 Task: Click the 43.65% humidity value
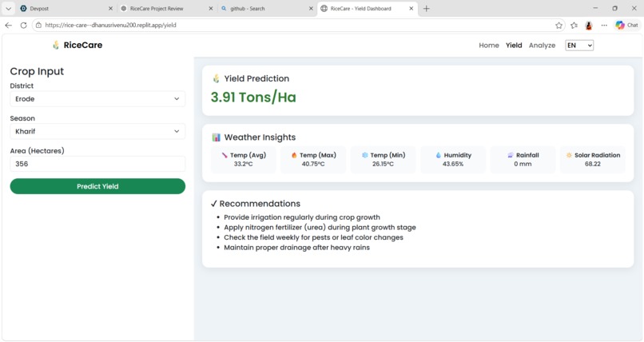pyautogui.click(x=453, y=164)
